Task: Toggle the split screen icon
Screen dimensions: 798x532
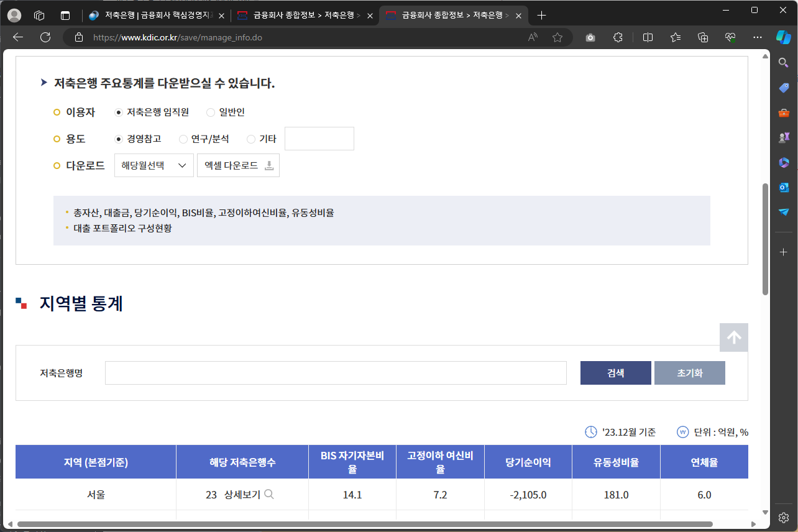Action: tap(648, 37)
